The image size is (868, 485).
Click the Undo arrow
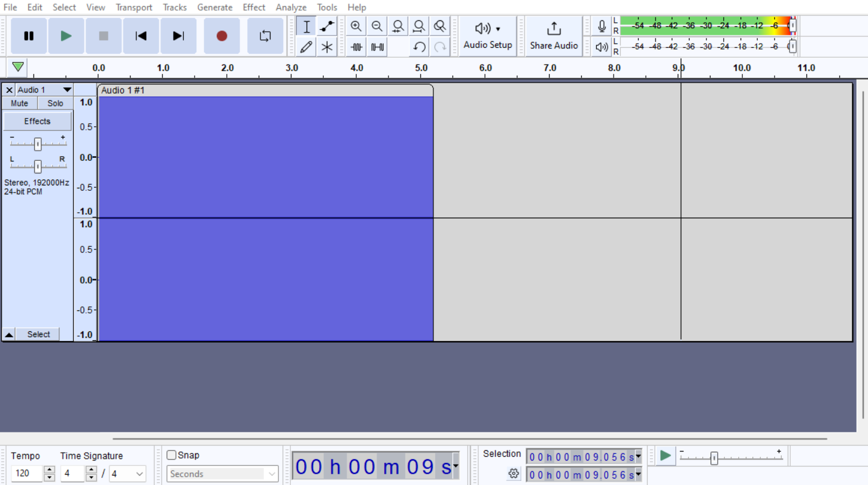[419, 47]
